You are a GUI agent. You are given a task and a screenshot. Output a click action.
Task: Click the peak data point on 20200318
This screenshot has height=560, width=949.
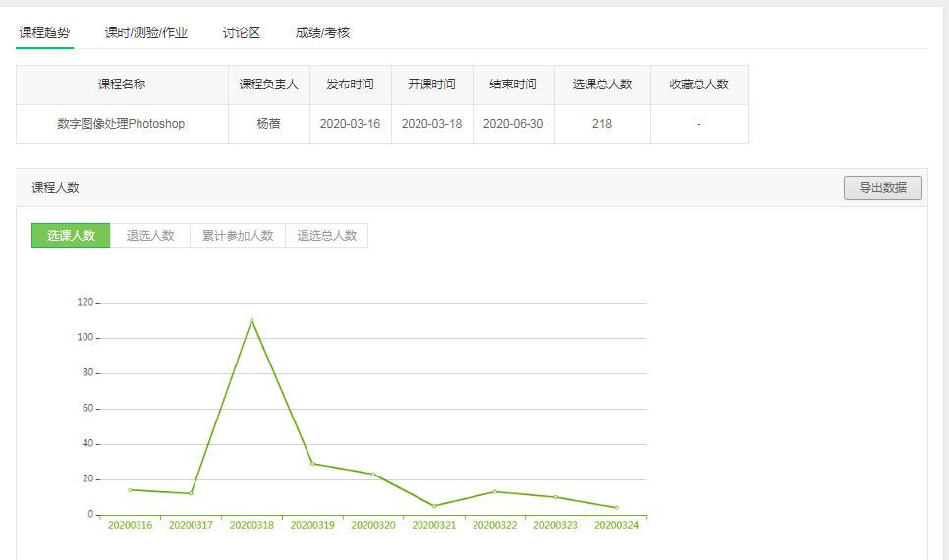[x=251, y=320]
